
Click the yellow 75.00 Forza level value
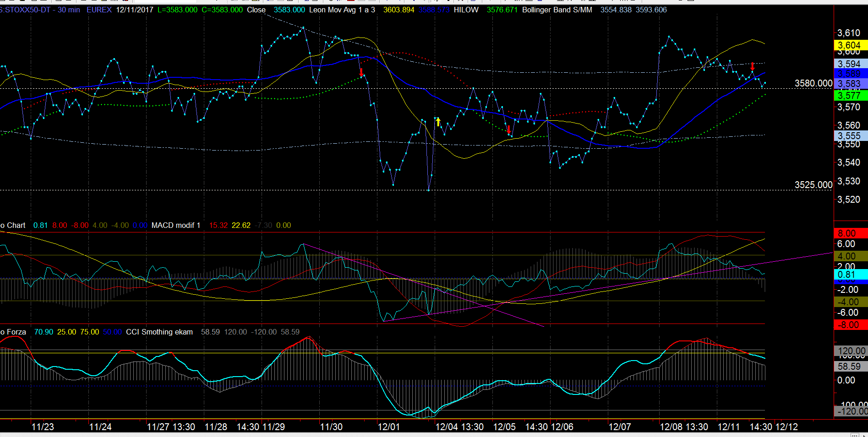89,332
